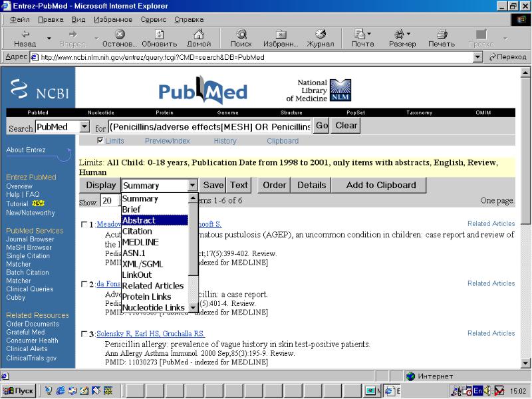Screen dimensions: 532x399
Task: Refresh the page with Обновить
Action: click(x=159, y=39)
